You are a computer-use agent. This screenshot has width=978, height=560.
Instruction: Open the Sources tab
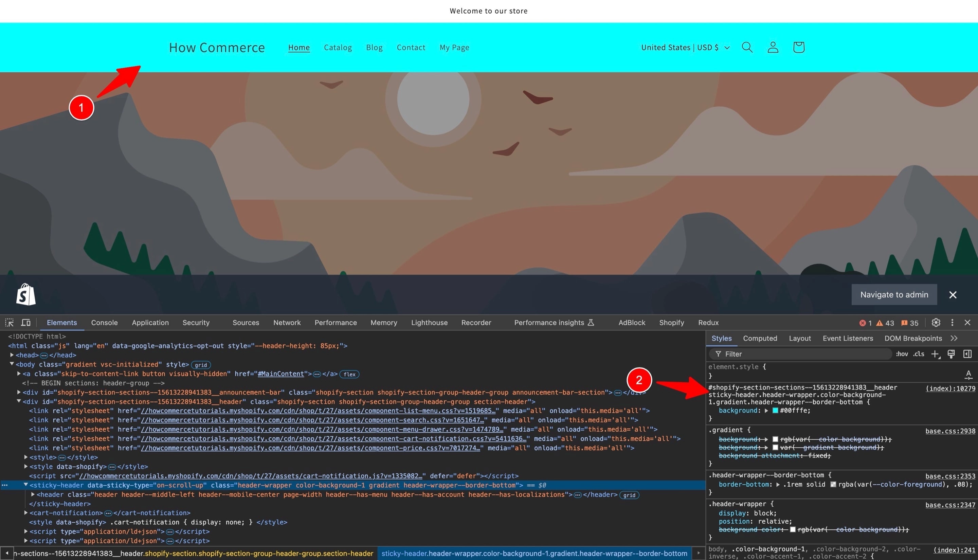246,322
